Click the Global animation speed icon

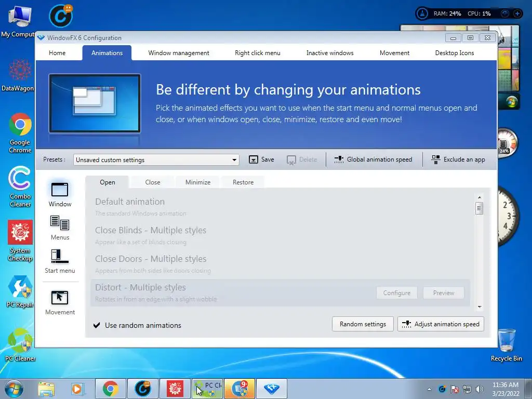tap(339, 159)
